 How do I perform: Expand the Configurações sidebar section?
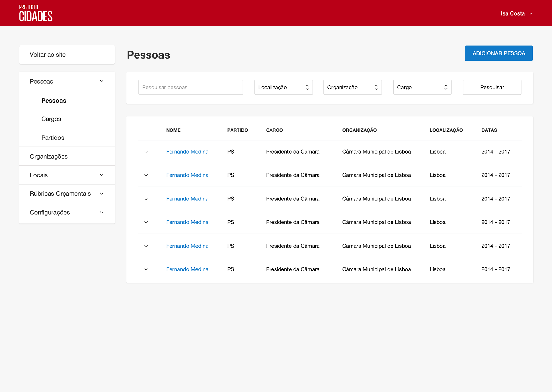[x=101, y=212]
